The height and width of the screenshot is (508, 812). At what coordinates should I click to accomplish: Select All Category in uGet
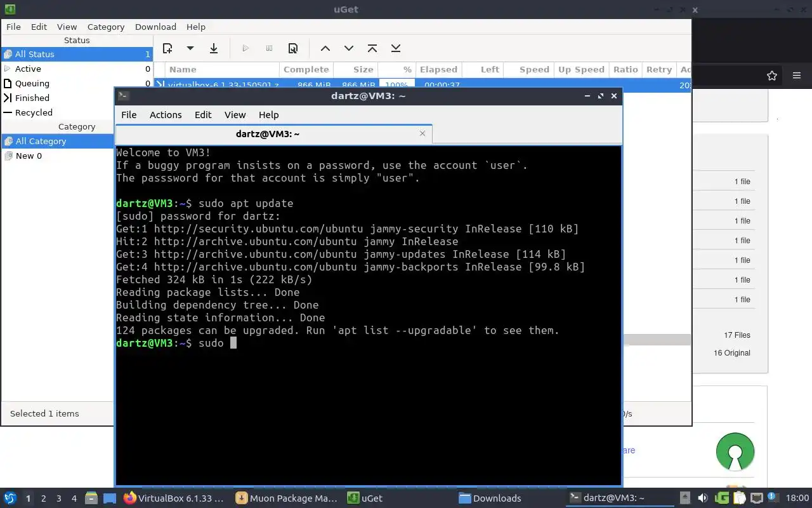57,141
